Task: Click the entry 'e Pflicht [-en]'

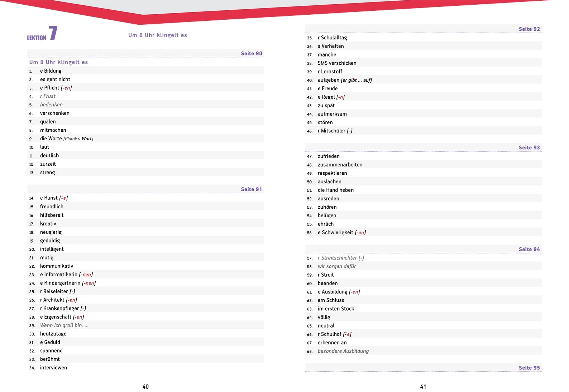Action: pos(56,88)
